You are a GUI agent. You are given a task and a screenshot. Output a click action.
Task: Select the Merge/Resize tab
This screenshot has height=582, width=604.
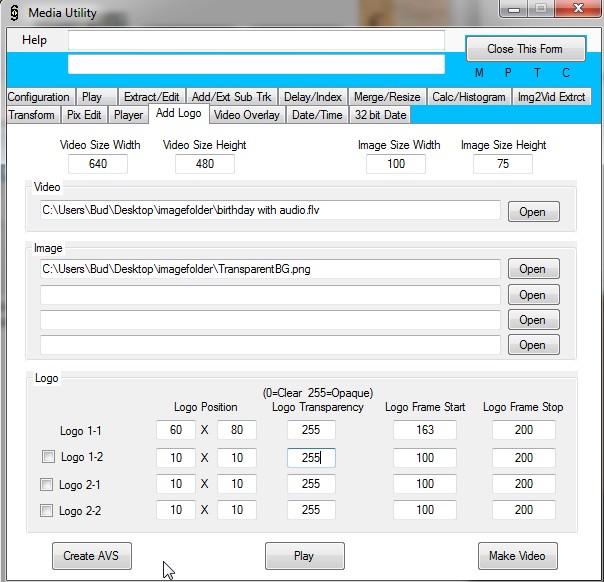click(387, 97)
